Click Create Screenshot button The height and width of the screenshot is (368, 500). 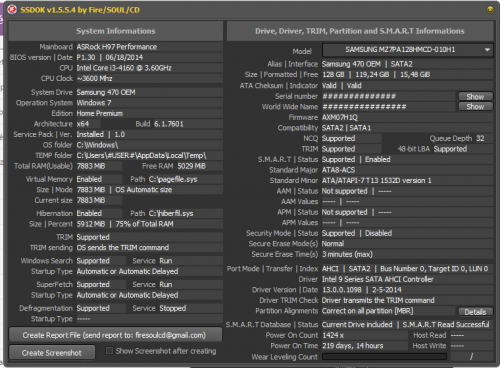(x=52, y=353)
